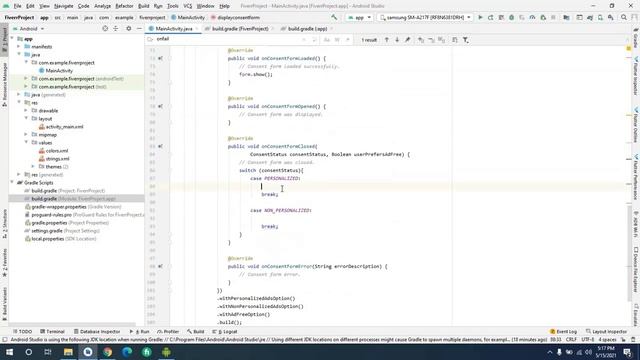Viewport: 640px width, 360px height.
Task: Open the Terminal tool window
Action: 52,331
